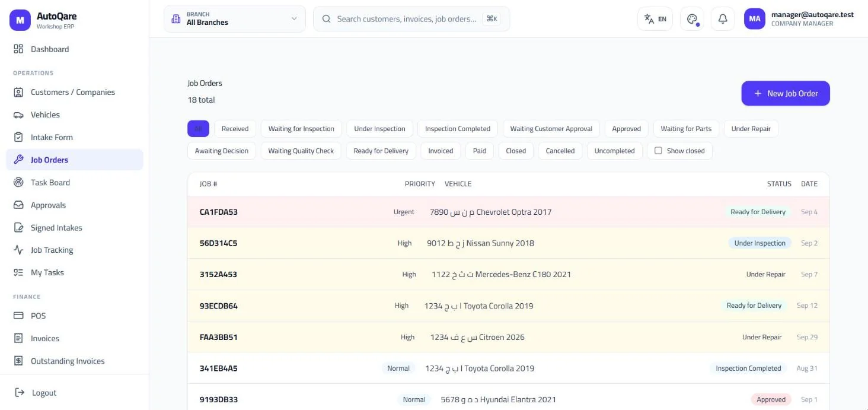Click the STATUS column header
Image resolution: width=868 pixels, height=410 pixels.
pyautogui.click(x=779, y=184)
